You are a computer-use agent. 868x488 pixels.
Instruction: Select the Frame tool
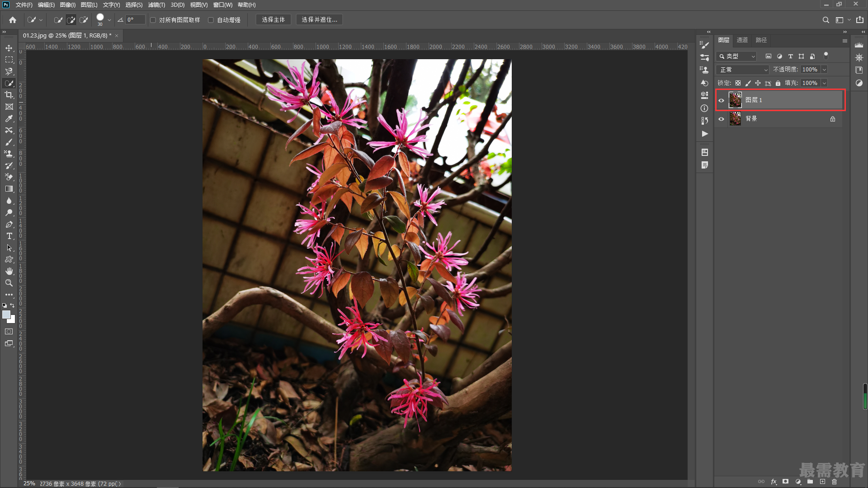coord(9,107)
